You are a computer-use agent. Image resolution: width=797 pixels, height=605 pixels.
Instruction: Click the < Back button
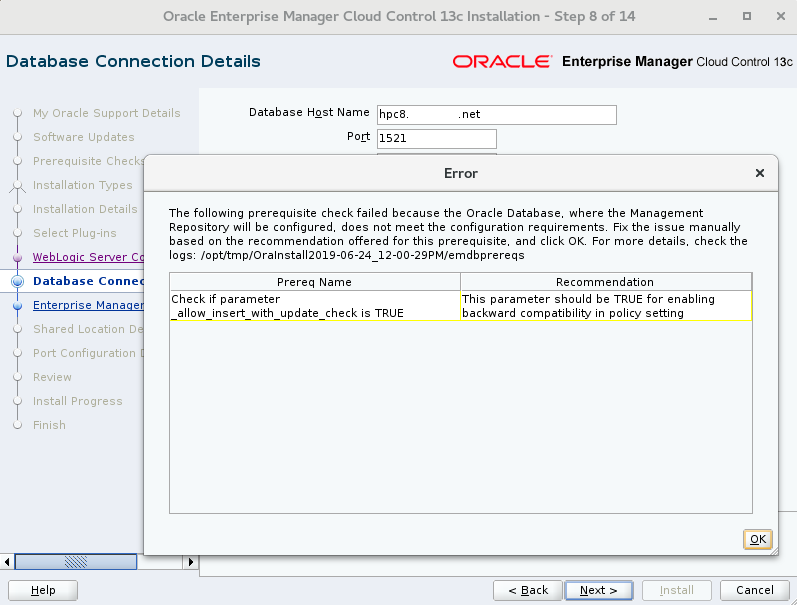(x=528, y=590)
